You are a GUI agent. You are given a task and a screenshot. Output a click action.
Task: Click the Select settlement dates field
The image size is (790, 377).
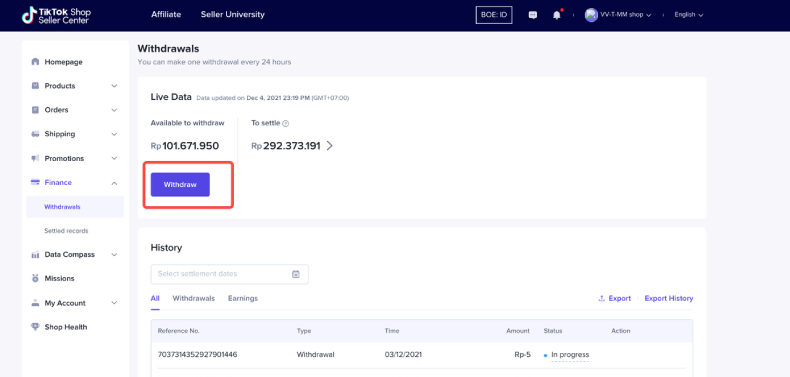[x=229, y=274]
